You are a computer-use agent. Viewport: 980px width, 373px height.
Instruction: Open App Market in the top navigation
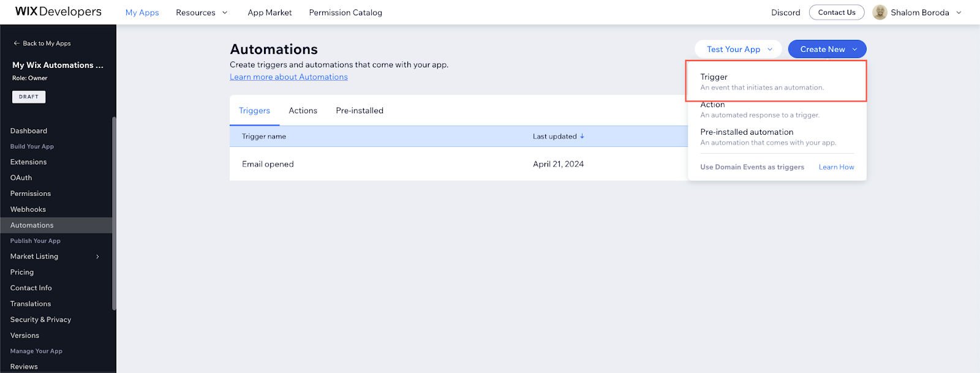click(269, 12)
